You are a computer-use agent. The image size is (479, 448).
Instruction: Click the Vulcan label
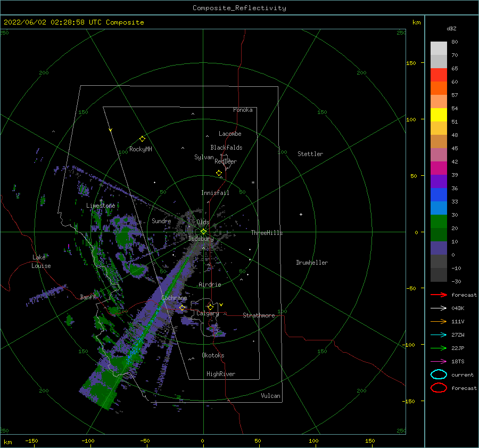click(271, 396)
